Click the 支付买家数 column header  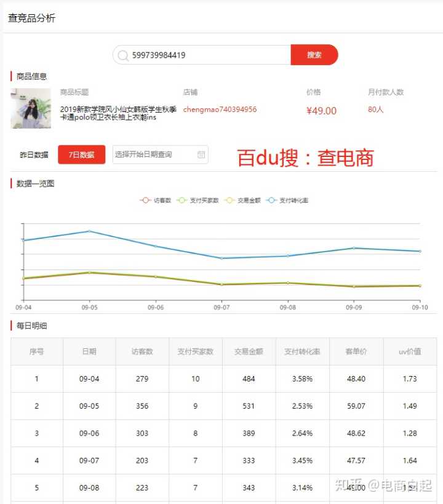click(196, 351)
